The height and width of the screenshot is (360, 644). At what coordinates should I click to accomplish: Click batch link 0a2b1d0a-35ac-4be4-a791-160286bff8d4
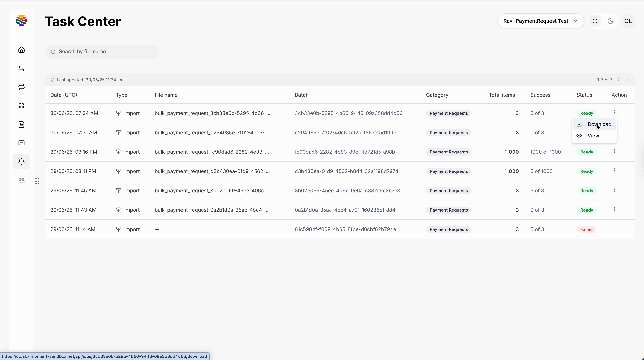[x=345, y=210]
